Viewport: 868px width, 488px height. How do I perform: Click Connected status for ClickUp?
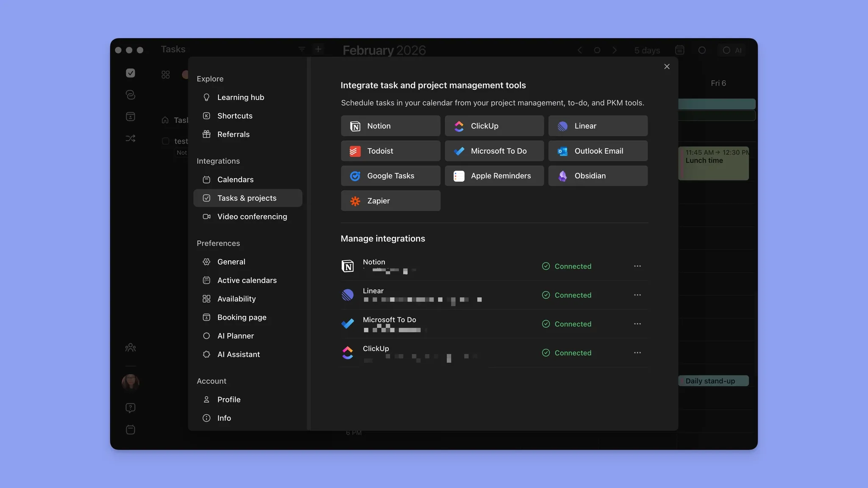567,352
